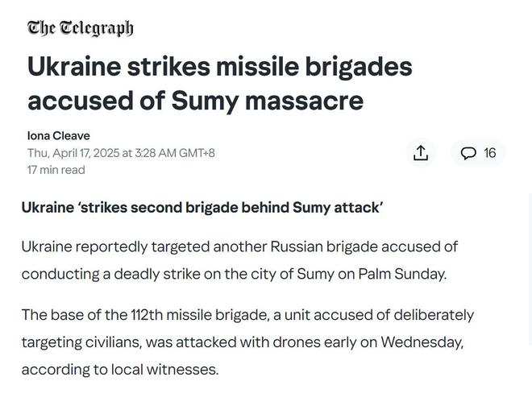
Task: Click the word 'Wednesday' in the second paragraph
Action: pos(421,342)
